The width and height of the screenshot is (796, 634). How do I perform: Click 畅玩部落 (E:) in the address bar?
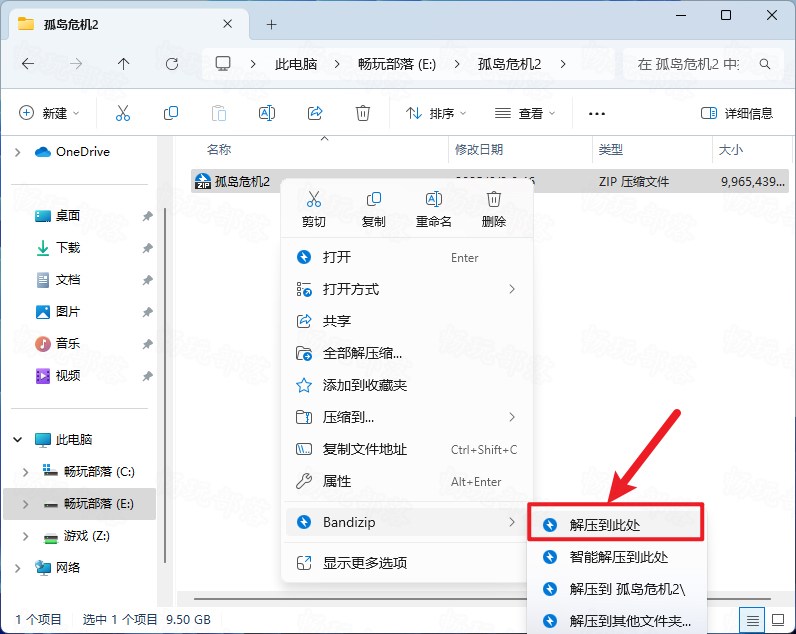click(397, 64)
